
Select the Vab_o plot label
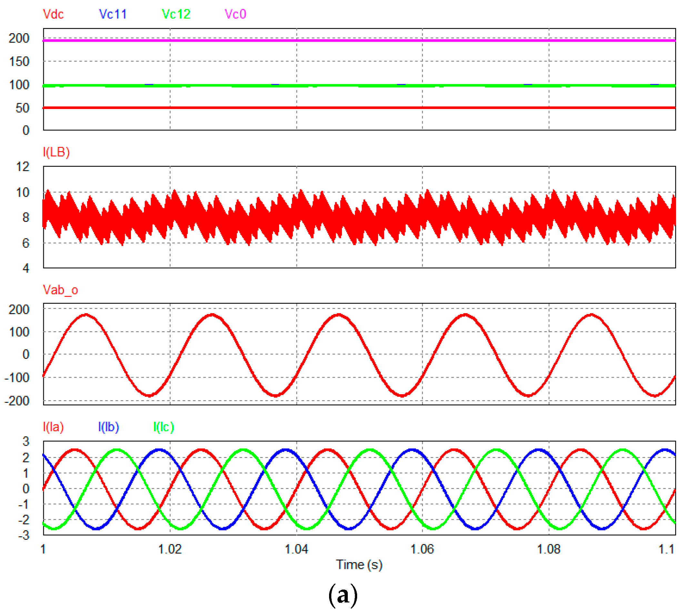61,290
